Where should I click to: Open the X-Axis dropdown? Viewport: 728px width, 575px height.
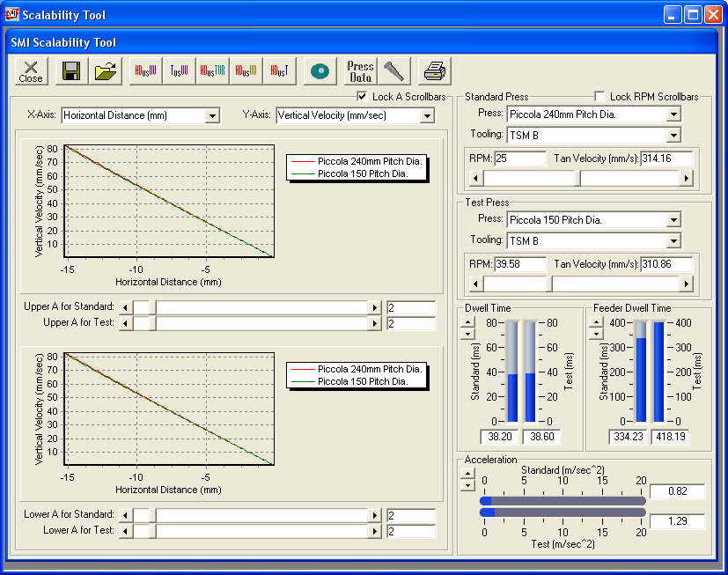point(211,115)
